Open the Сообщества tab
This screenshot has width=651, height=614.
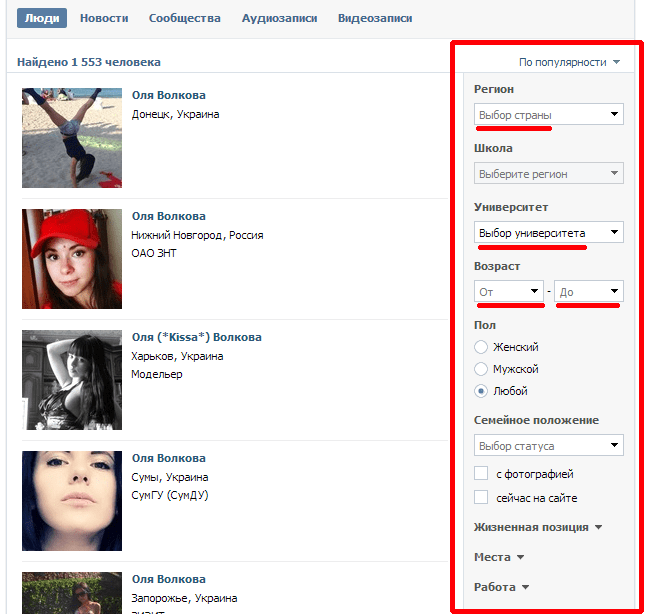[x=185, y=18]
